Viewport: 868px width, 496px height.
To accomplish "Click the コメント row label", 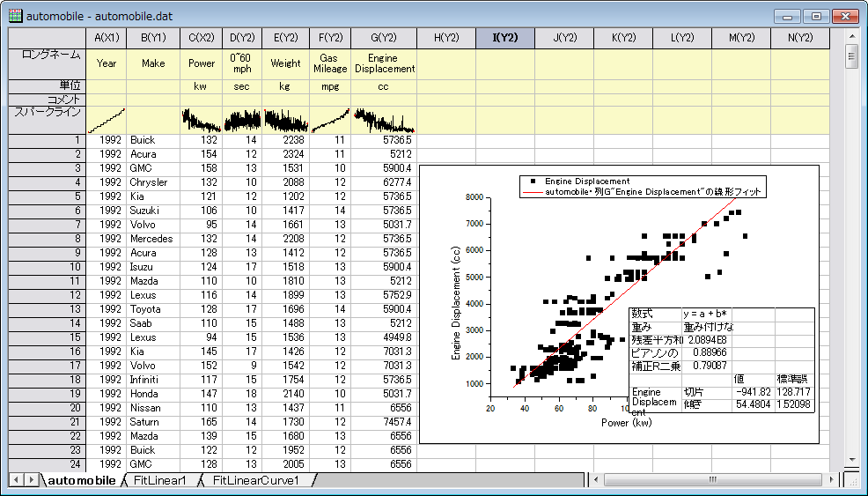I will tap(47, 100).
